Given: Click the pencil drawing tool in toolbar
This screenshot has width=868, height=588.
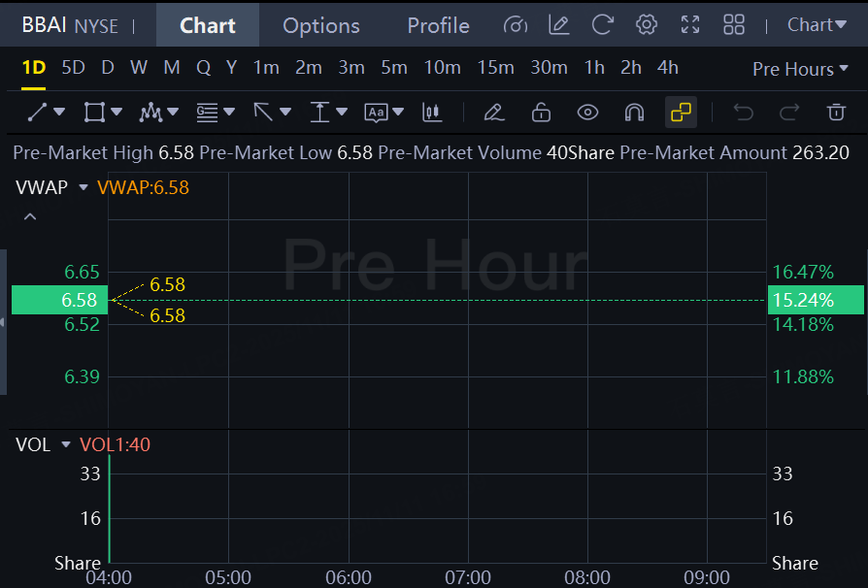Looking at the screenshot, I should tap(493, 113).
